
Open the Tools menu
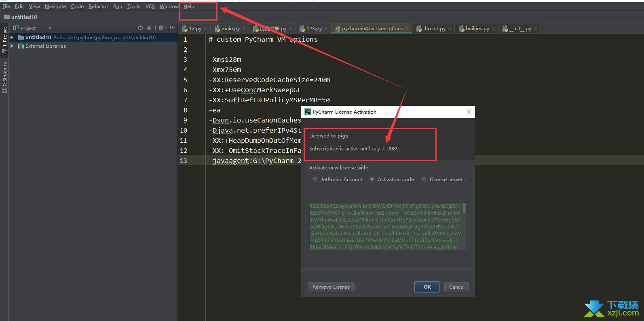(134, 6)
